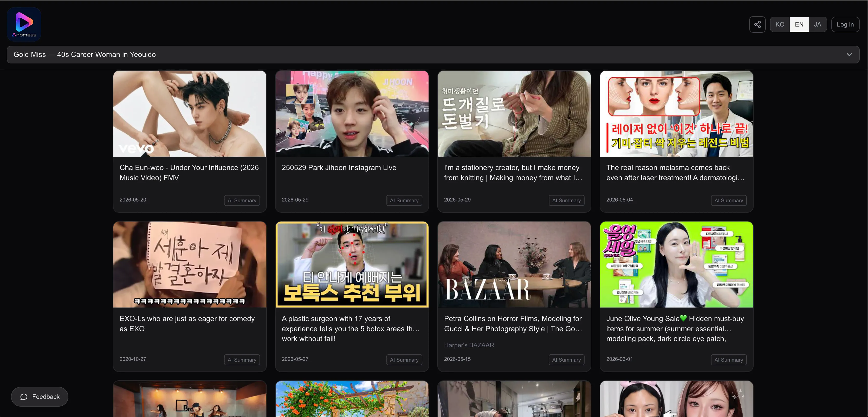Open orange flowers garden thumbnail
Viewport: 868px width, 417px height.
point(352,399)
